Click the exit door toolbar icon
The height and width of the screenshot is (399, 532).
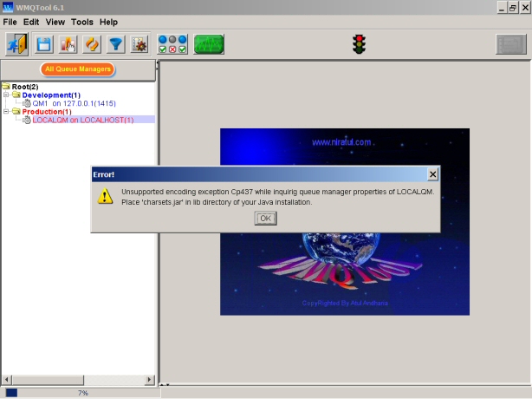point(17,44)
